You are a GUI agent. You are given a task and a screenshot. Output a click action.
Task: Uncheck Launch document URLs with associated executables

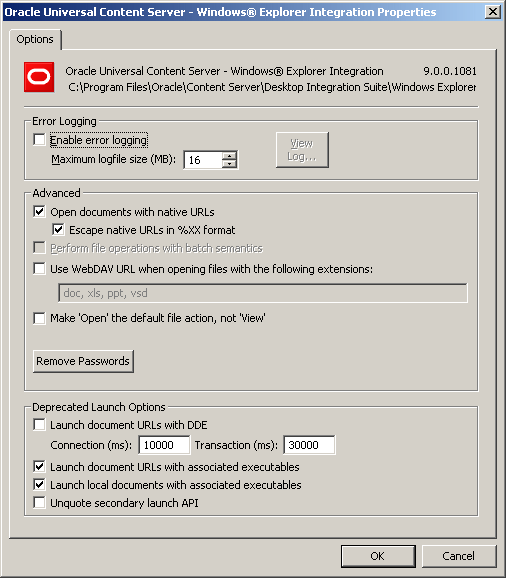click(39, 466)
